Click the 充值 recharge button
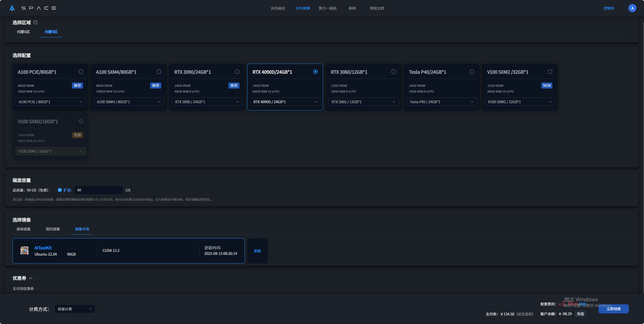644x324 pixels. 581,313
